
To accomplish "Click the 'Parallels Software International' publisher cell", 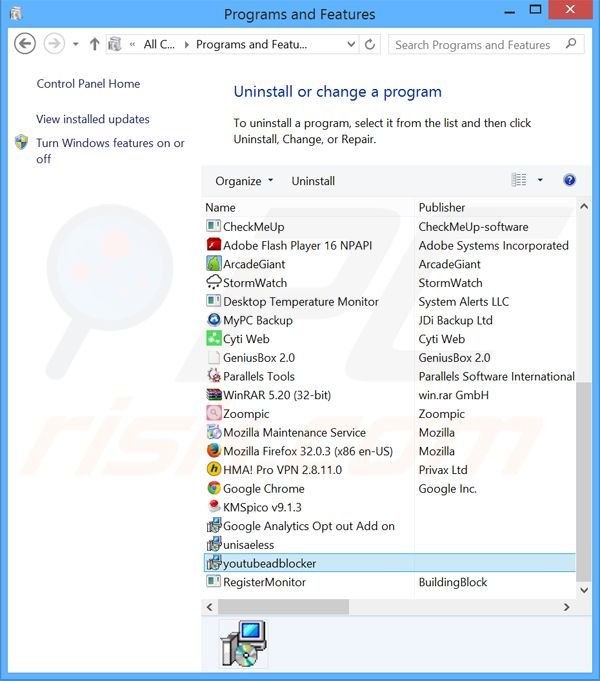I will [x=497, y=376].
